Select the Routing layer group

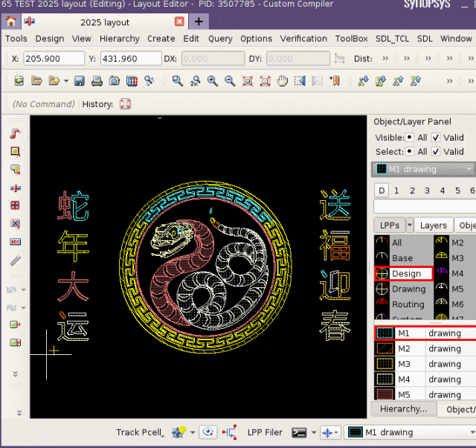click(x=403, y=304)
